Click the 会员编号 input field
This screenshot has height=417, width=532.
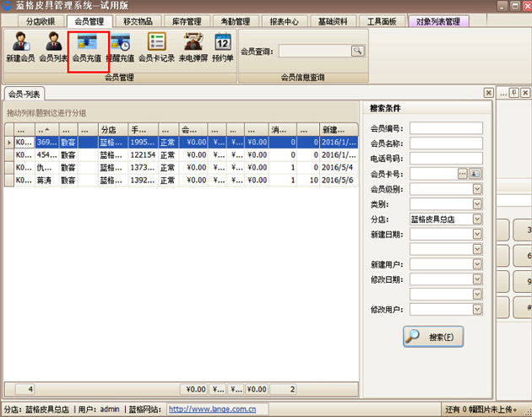446,128
